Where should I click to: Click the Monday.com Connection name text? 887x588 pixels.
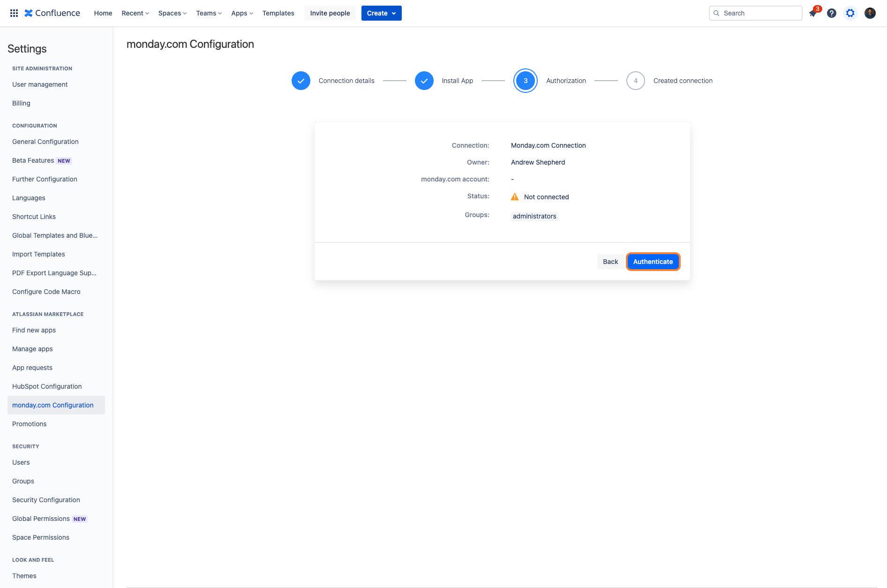(549, 145)
